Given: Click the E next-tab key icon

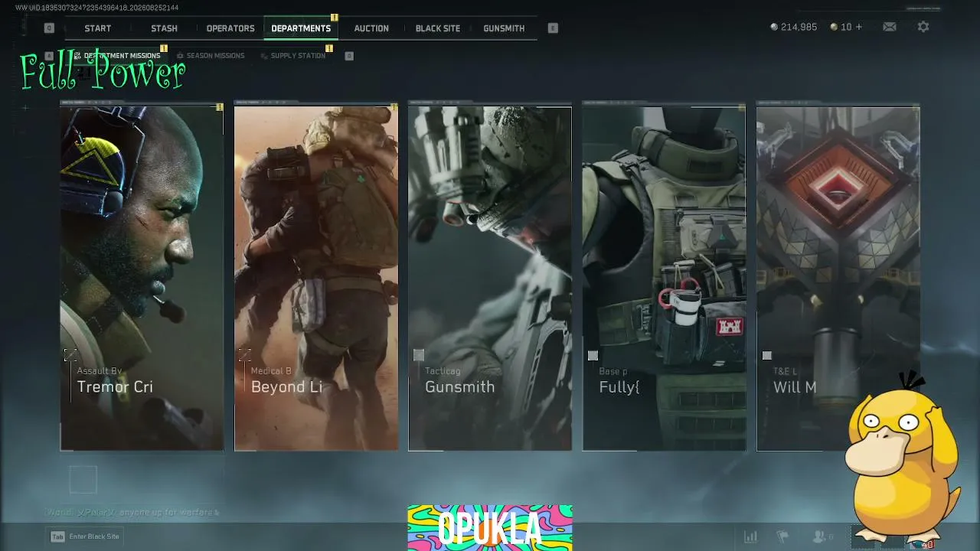Looking at the screenshot, I should [x=553, y=28].
